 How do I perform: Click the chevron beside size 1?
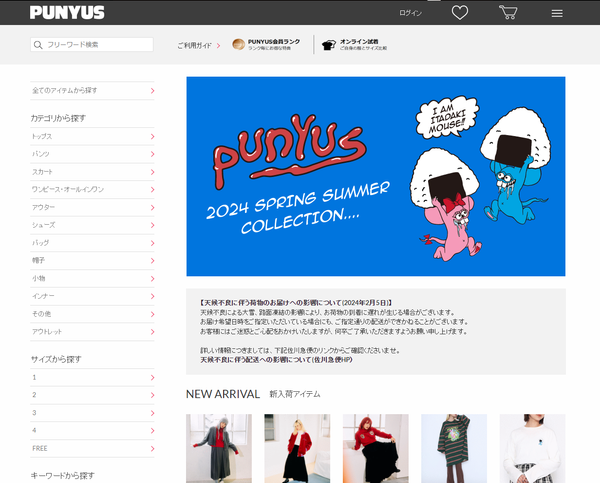click(x=152, y=378)
